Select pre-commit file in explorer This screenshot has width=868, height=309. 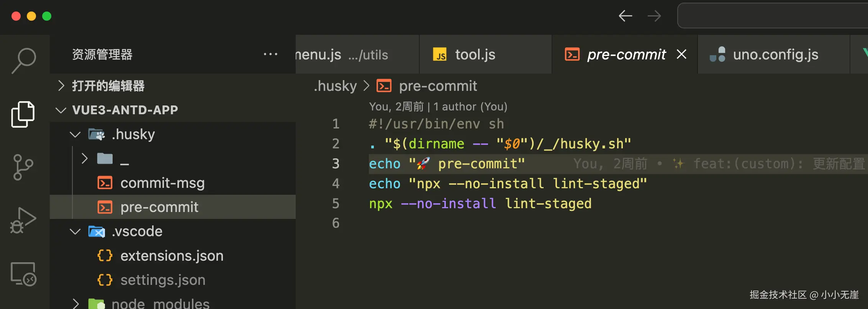[x=172, y=207]
